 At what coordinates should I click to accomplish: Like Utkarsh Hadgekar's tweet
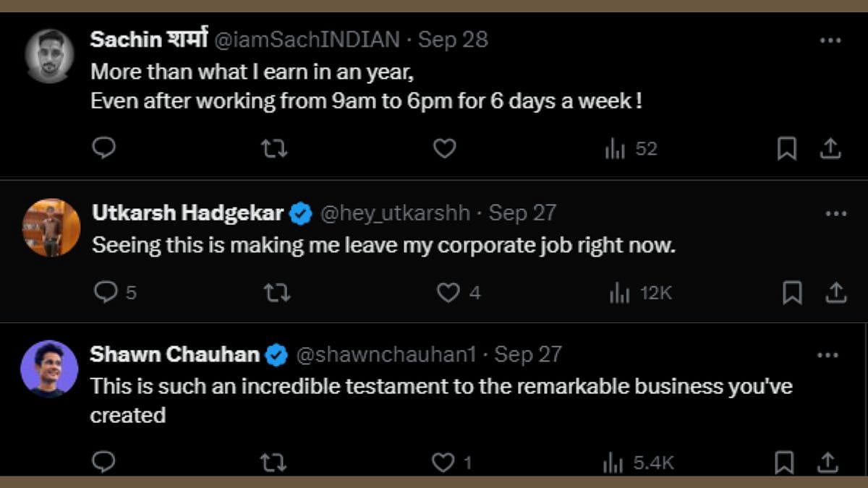[448, 292]
